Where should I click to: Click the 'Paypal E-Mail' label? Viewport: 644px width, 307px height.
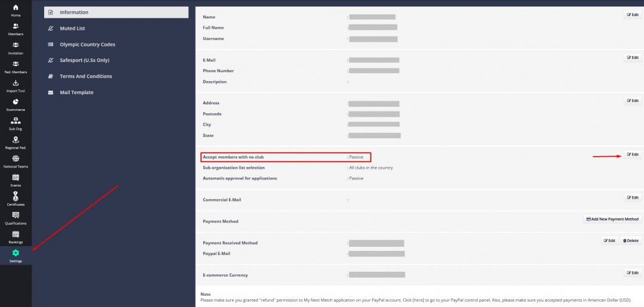[216, 253]
